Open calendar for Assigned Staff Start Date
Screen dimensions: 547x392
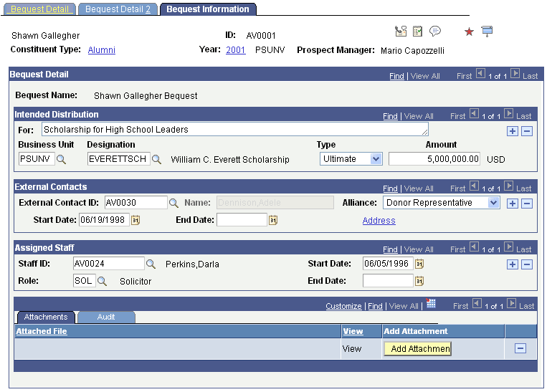419,264
